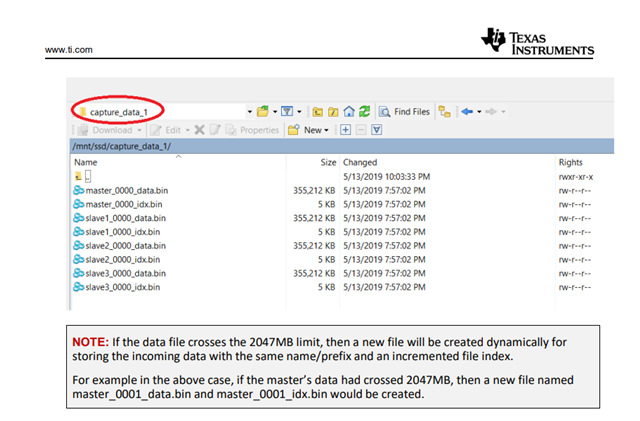Expand the Back history dropdown

[479, 111]
